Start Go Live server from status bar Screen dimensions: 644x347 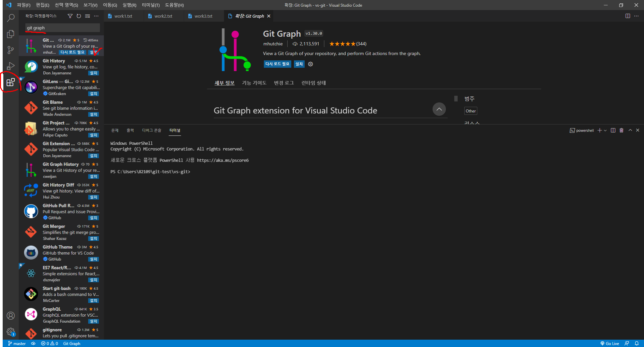point(610,344)
